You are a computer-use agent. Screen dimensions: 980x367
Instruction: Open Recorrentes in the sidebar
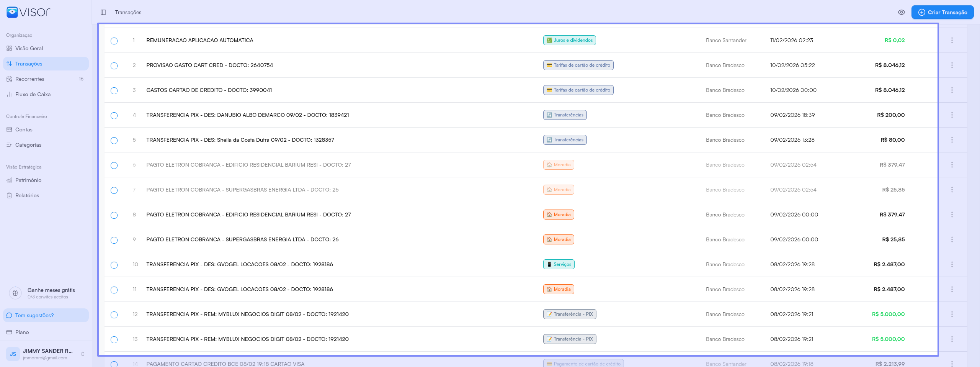30,79
